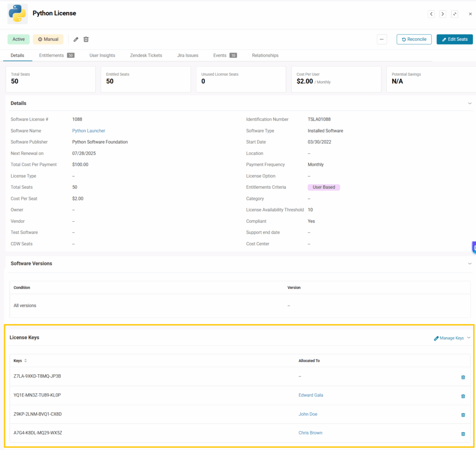This screenshot has height=450, width=476.
Task: Collapse the Details section
Action: coord(469,104)
